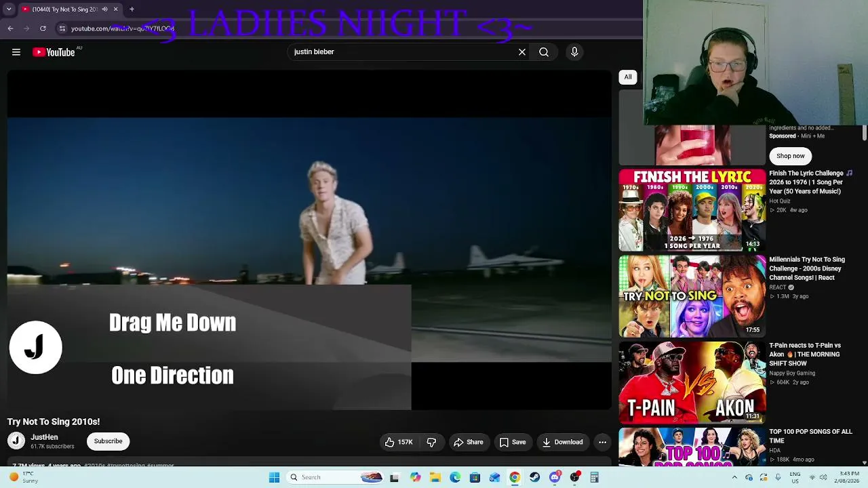Select the All filter chip
The height and width of the screenshot is (488, 868).
(628, 77)
